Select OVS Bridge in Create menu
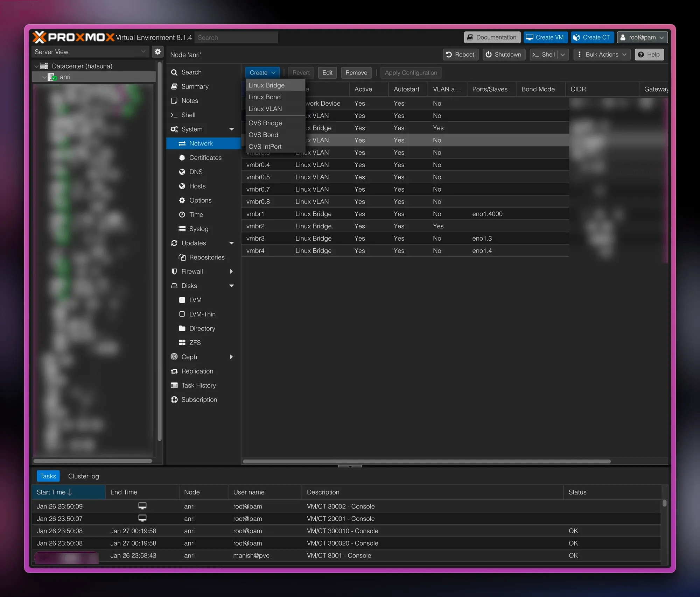This screenshot has width=700, height=597. click(x=265, y=123)
